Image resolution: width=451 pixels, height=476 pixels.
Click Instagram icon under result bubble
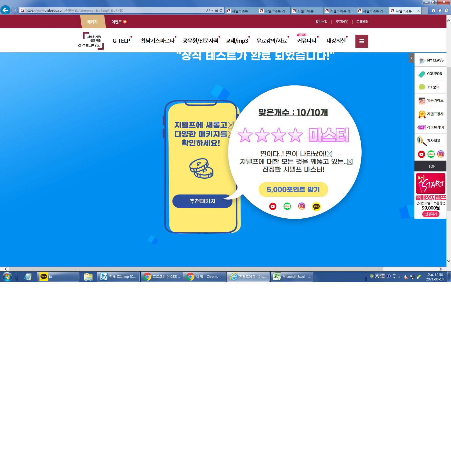click(302, 206)
